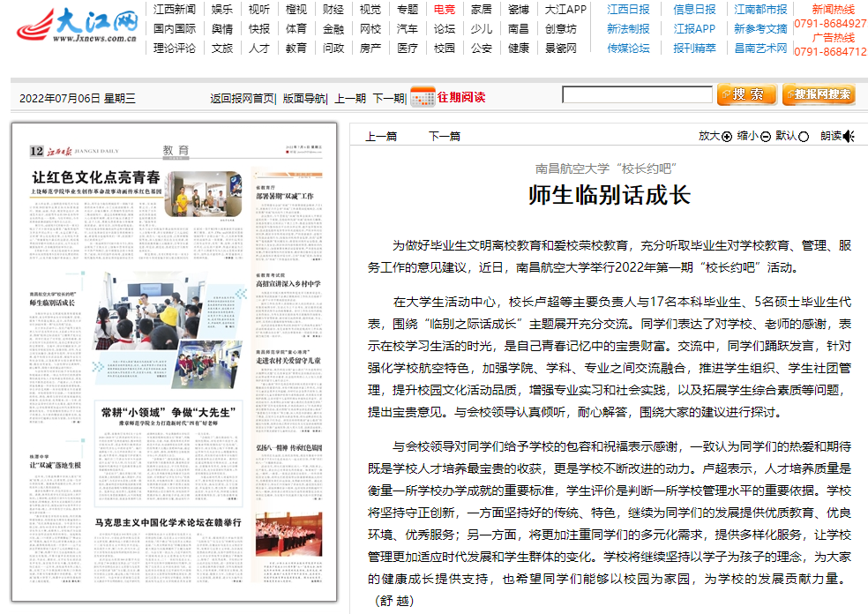
Task: Click the 放大 zoom-in plus icon
Action: [x=727, y=137]
